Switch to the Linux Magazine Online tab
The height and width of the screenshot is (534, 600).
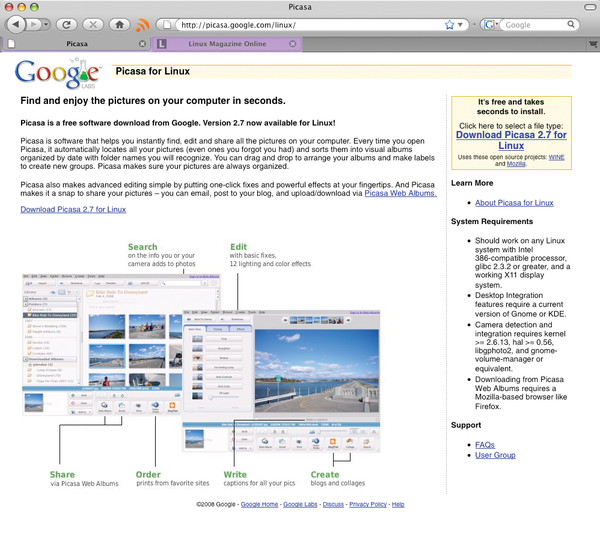pos(227,44)
